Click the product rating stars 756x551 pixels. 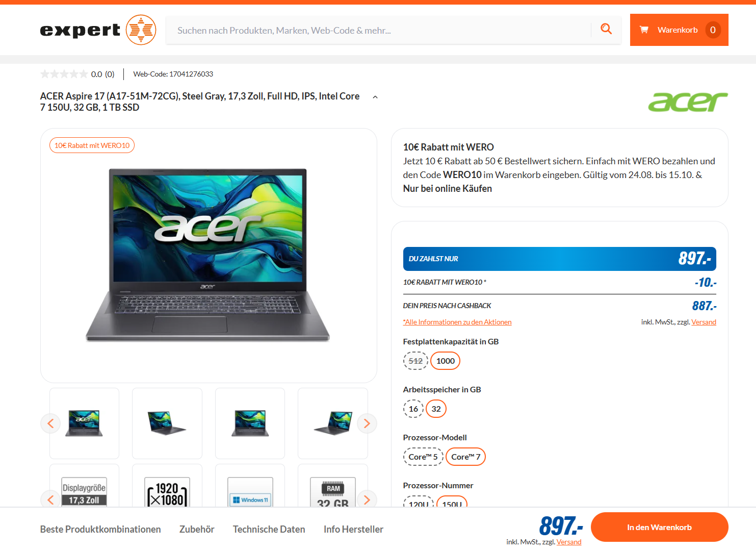click(64, 74)
